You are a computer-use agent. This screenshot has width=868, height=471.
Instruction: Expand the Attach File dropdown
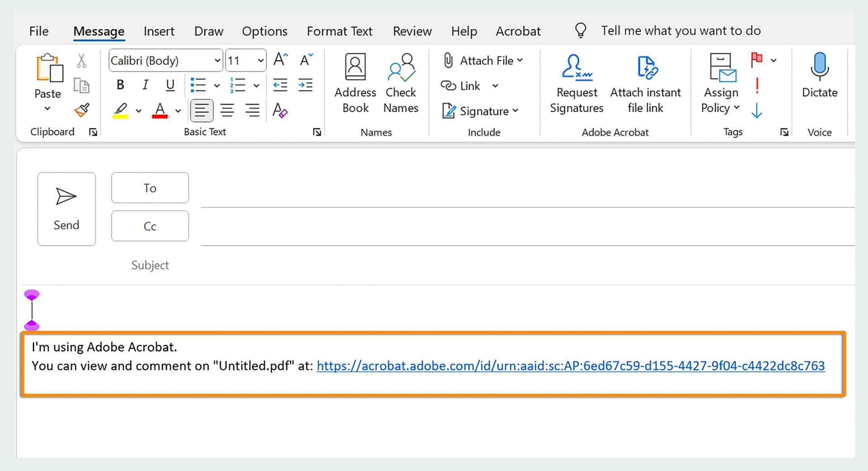520,60
